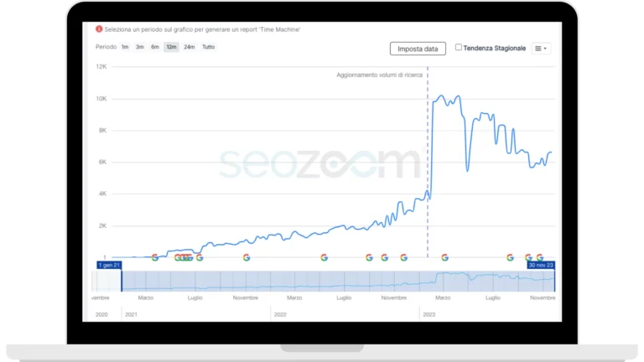644x362 pixels.
Task: Show the Tutto full period range
Action: click(208, 47)
